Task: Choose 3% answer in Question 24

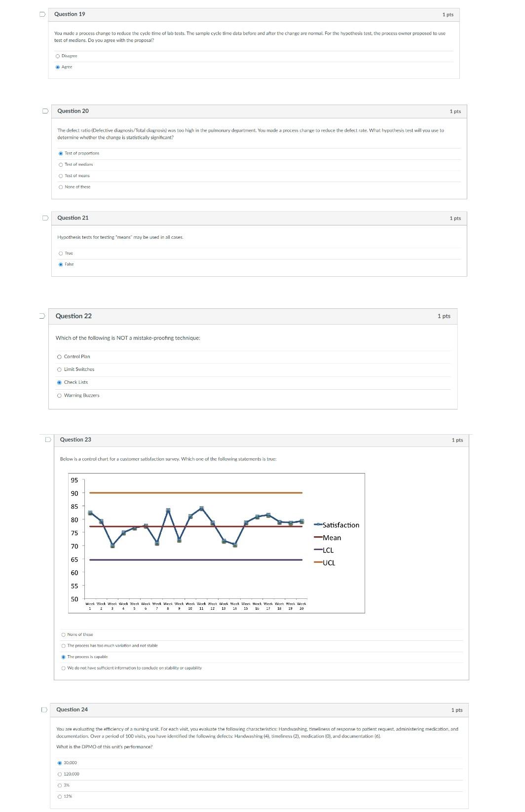Action: click(60, 785)
